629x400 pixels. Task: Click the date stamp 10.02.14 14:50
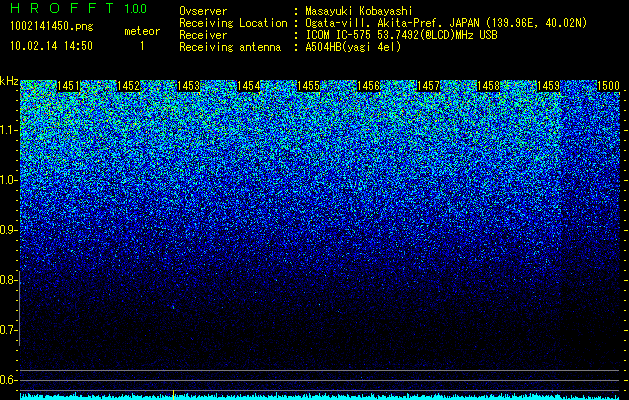tap(51, 46)
